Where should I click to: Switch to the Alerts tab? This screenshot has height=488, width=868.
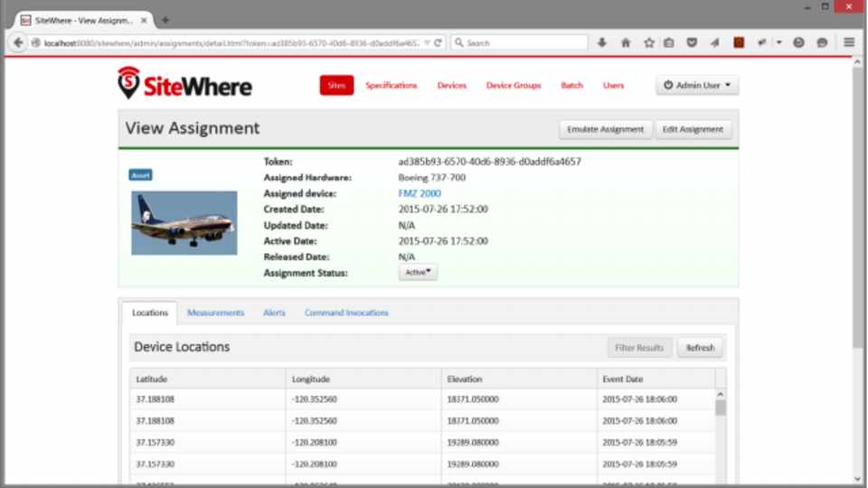[274, 313]
